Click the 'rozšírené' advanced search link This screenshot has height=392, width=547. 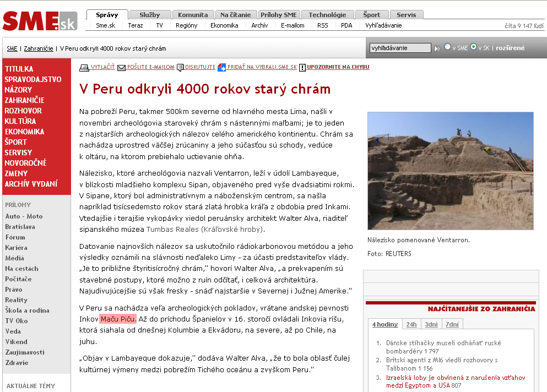click(x=510, y=48)
